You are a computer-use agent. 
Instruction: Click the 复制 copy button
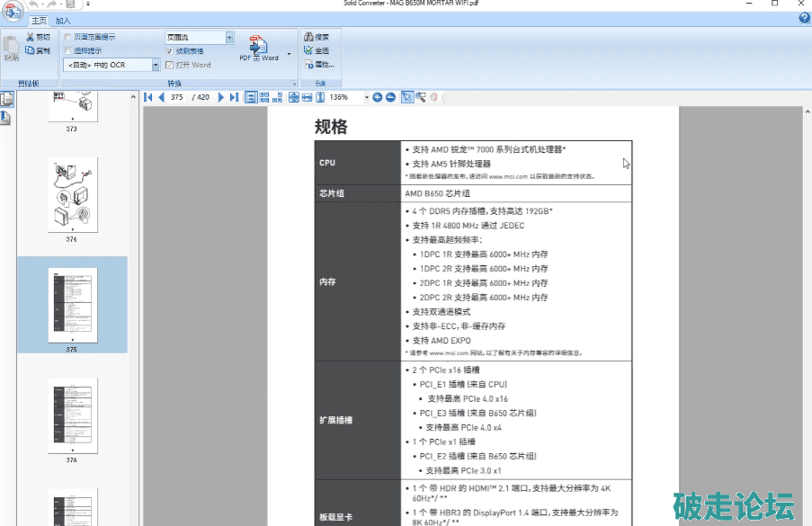pos(39,50)
